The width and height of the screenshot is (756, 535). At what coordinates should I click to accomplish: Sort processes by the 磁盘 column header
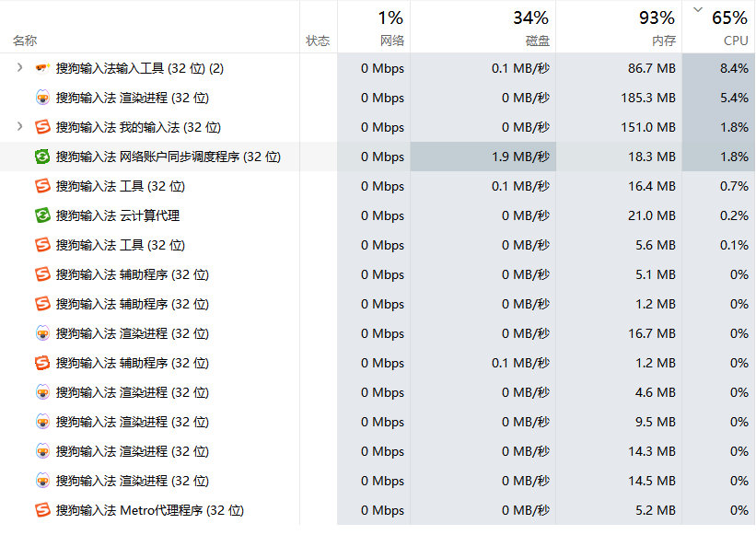pos(483,27)
